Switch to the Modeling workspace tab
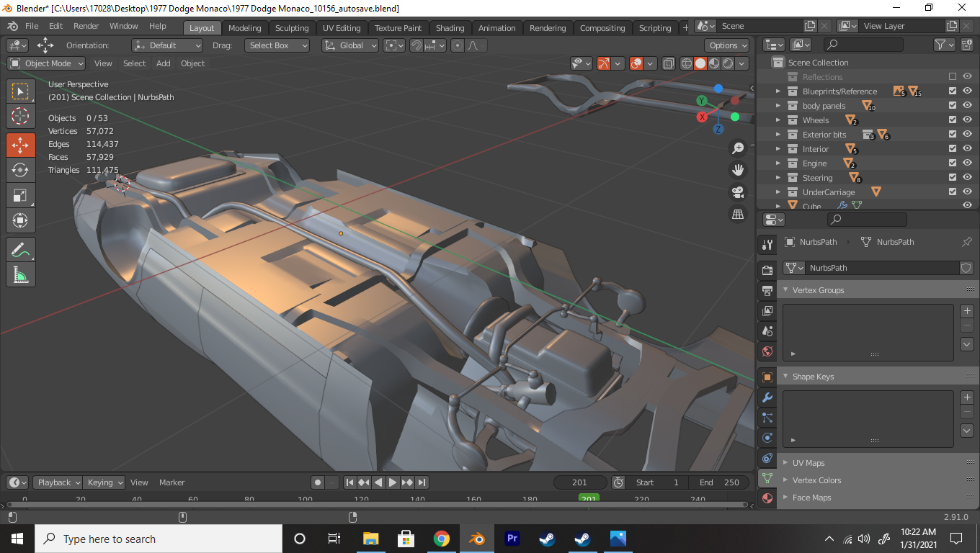 [245, 28]
